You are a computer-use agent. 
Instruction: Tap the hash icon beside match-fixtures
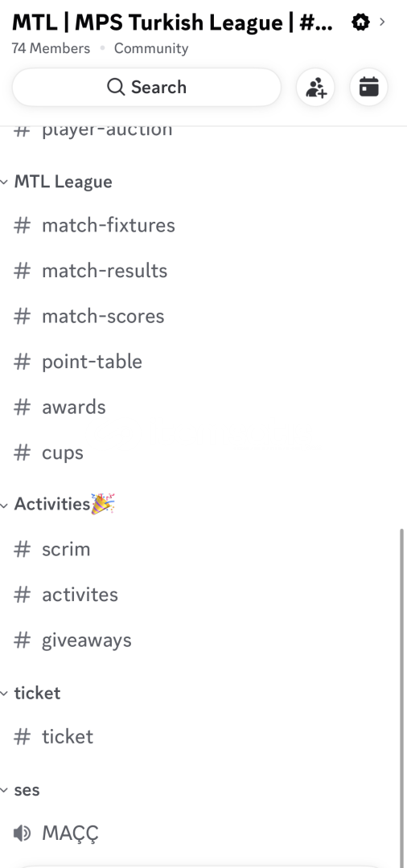tap(23, 225)
